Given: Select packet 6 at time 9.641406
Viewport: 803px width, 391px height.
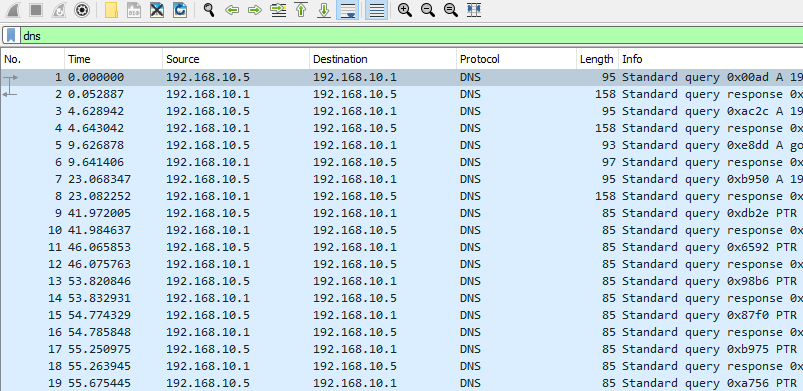Looking at the screenshot, I should 402,162.
